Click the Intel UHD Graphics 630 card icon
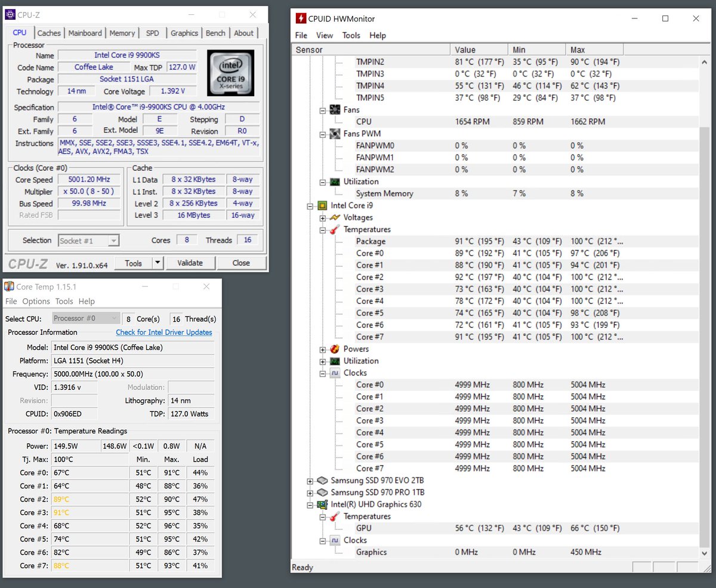This screenshot has width=716, height=588. click(x=322, y=504)
